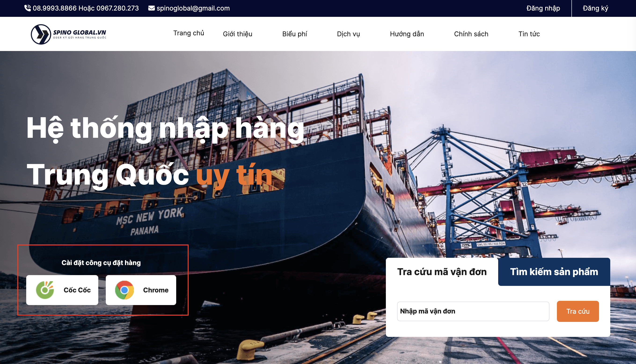Screen dimensions: 636x364
Task: Click the Đăng ký register link
Action: tap(595, 8)
